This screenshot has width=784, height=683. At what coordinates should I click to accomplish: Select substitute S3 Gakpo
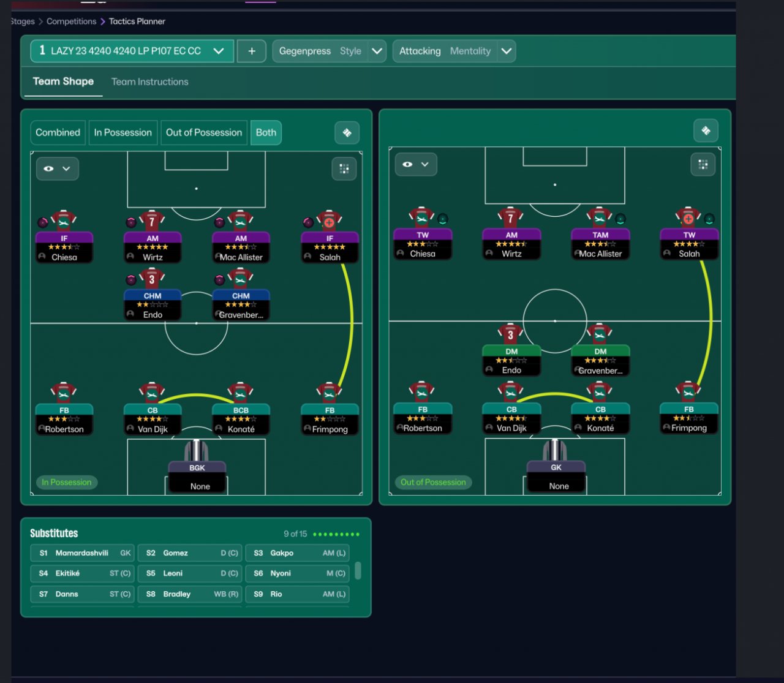297,553
